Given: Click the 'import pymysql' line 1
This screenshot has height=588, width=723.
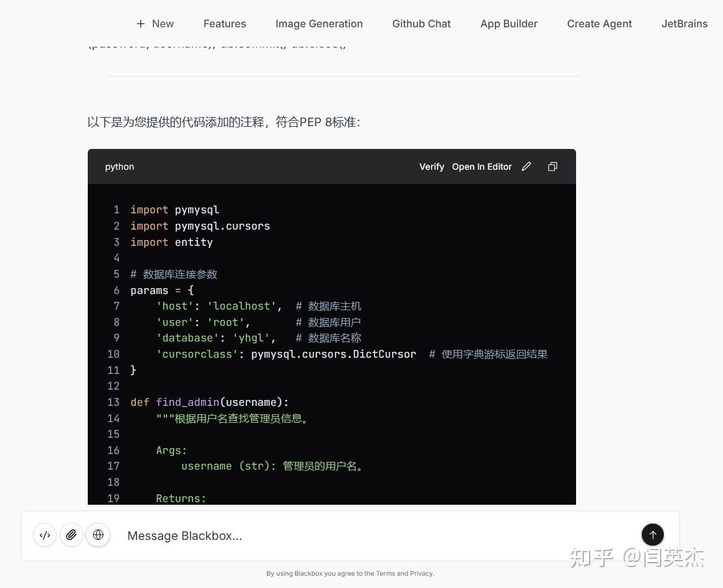Looking at the screenshot, I should [x=175, y=210].
